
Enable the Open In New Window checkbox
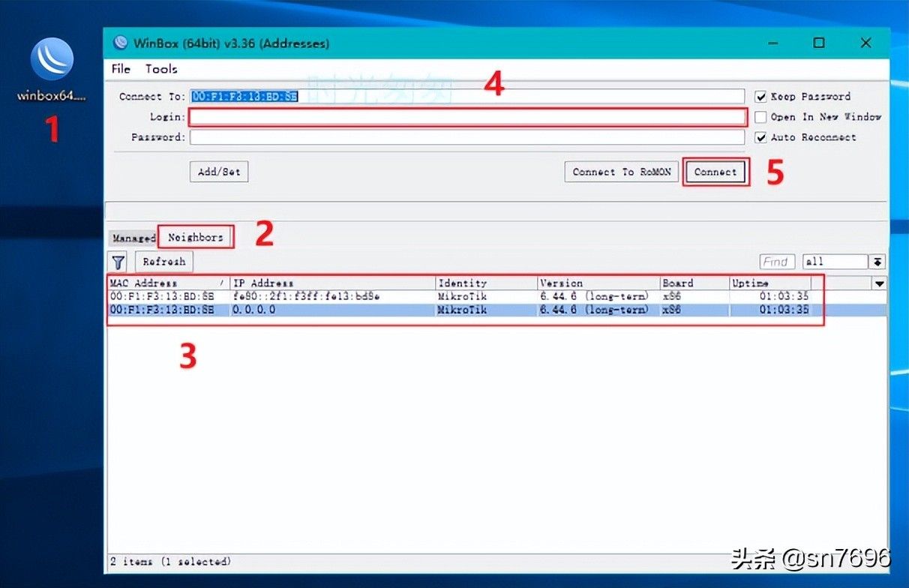tap(760, 117)
